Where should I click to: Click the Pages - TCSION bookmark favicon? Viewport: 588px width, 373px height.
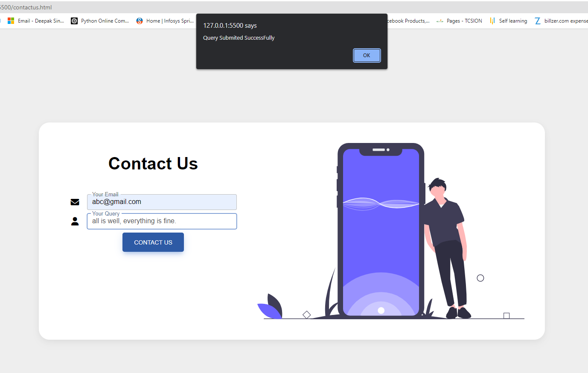click(440, 20)
